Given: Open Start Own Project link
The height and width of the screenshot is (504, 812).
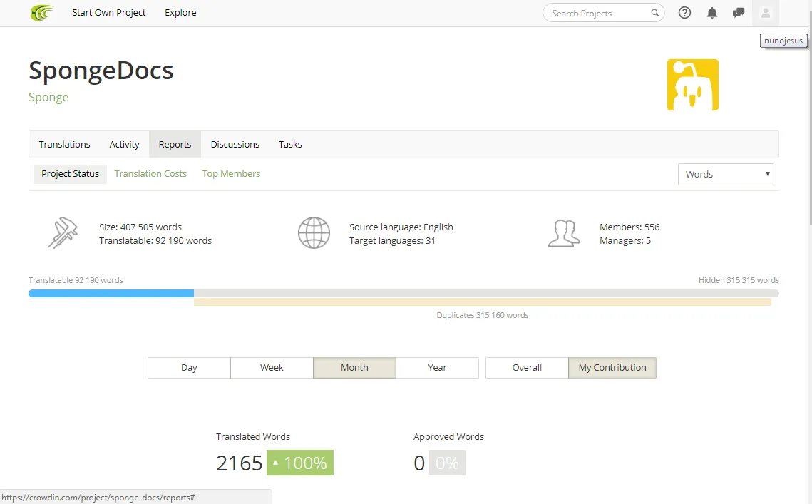Looking at the screenshot, I should pos(109,12).
